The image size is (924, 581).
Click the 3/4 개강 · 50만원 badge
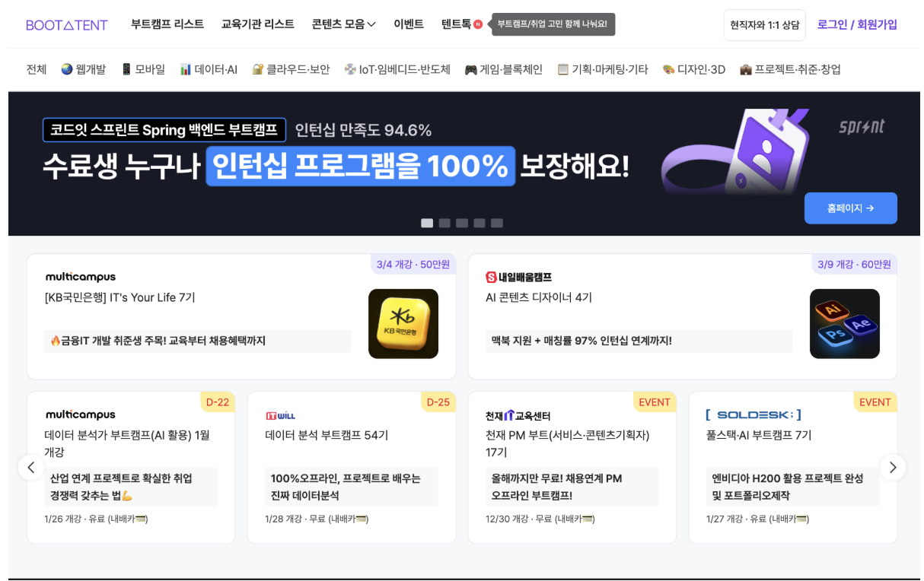[413, 264]
